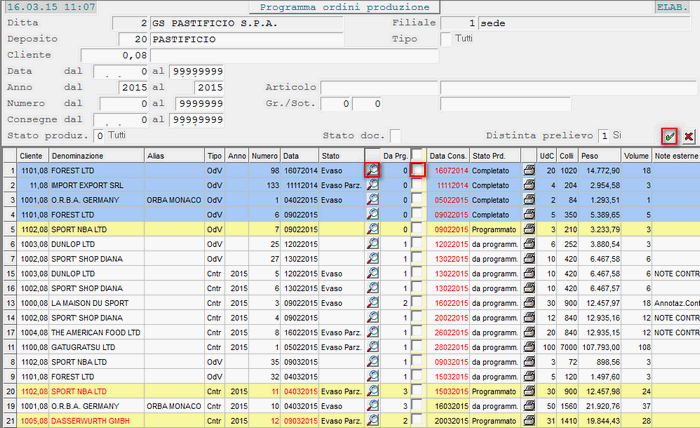Tick the checkbox for IMPORT EXPORT SRL row

point(417,184)
